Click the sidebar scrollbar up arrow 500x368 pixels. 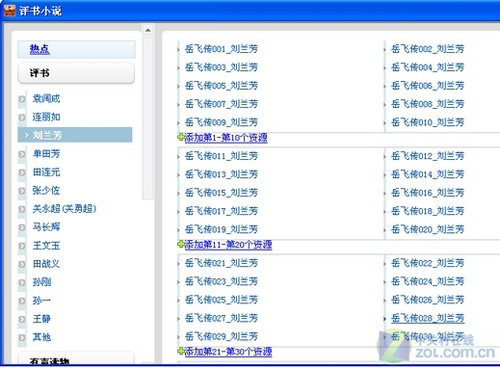pyautogui.click(x=148, y=30)
